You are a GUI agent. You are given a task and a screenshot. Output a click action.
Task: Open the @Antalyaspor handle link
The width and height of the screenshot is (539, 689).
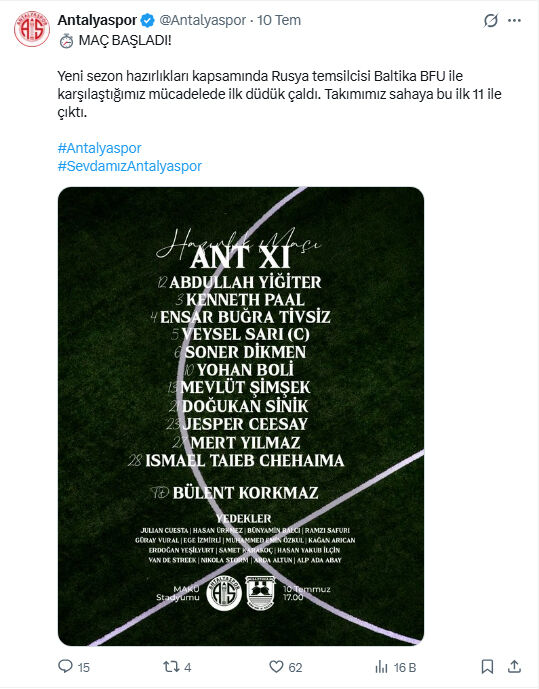click(x=203, y=20)
